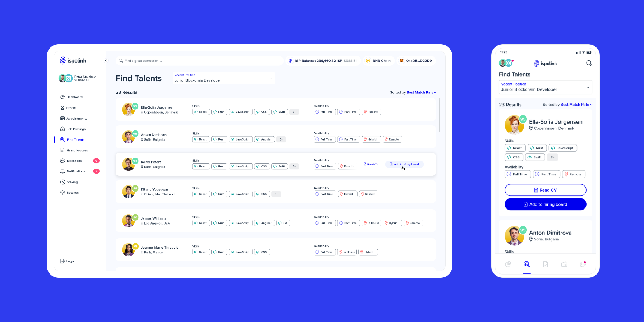Image resolution: width=644 pixels, height=322 pixels.
Task: Open Vacant Position dropdown on desktop
Action: coord(223,78)
